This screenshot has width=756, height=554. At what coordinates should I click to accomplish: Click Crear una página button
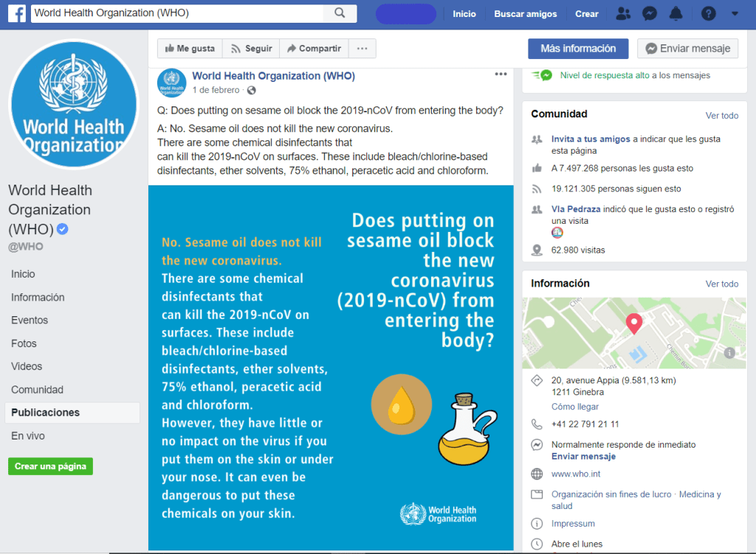[x=49, y=466]
